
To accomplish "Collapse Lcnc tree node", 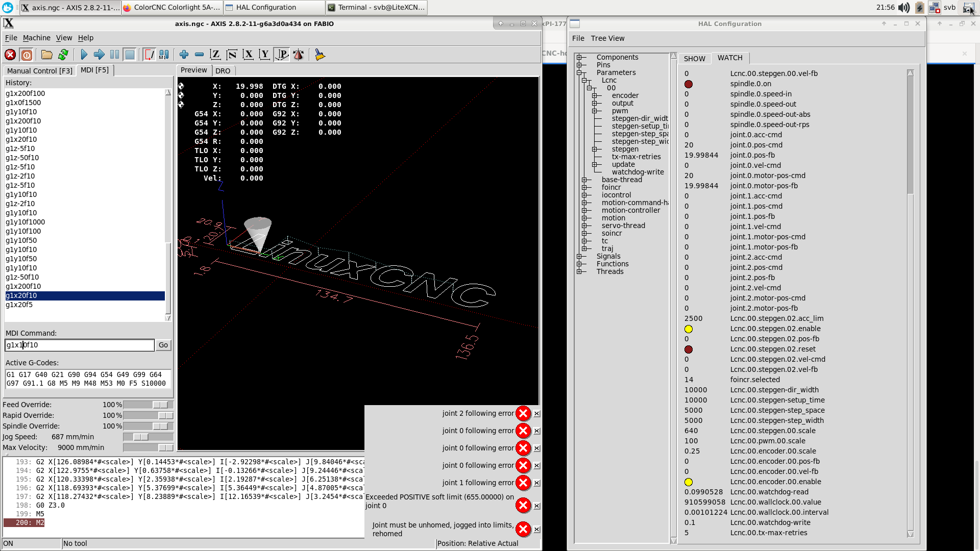I will 584,80.
